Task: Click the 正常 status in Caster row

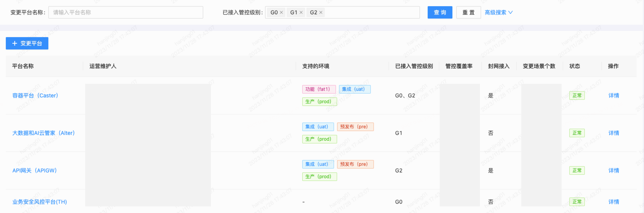Action: [577, 95]
